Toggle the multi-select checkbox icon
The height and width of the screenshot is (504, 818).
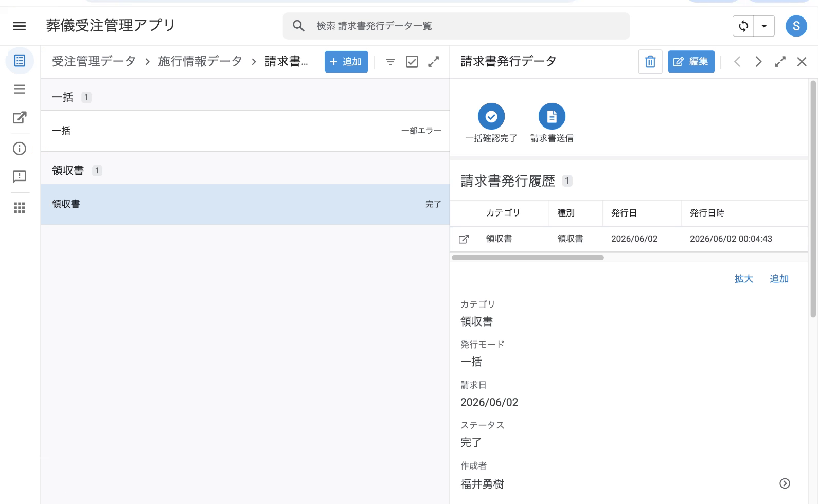tap(412, 62)
